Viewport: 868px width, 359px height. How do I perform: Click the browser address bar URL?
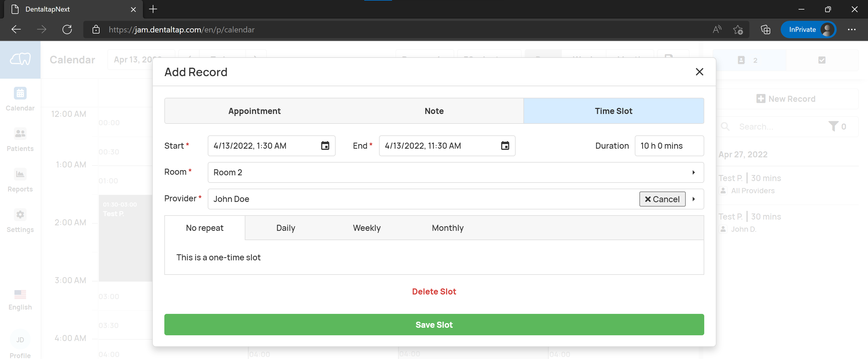182,30
